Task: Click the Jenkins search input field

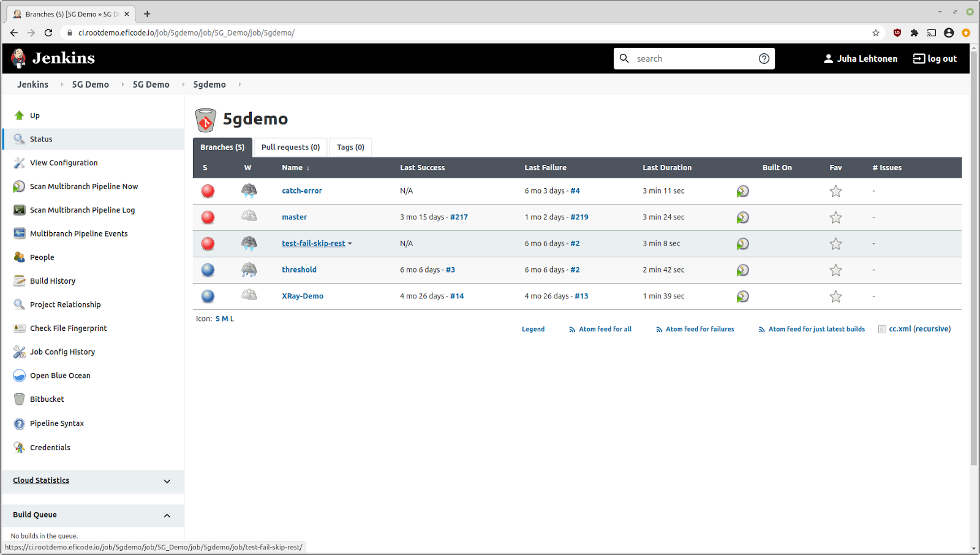Action: [694, 59]
